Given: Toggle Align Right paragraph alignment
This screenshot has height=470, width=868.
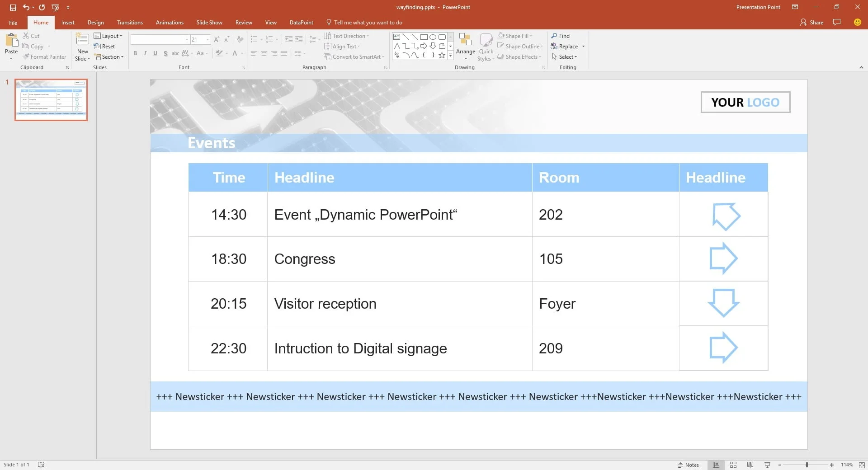Looking at the screenshot, I should (274, 53).
